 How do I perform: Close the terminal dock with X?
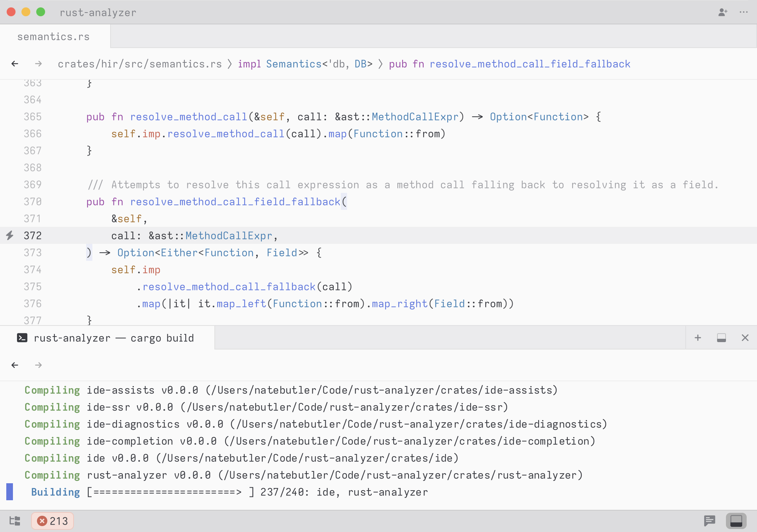745,338
